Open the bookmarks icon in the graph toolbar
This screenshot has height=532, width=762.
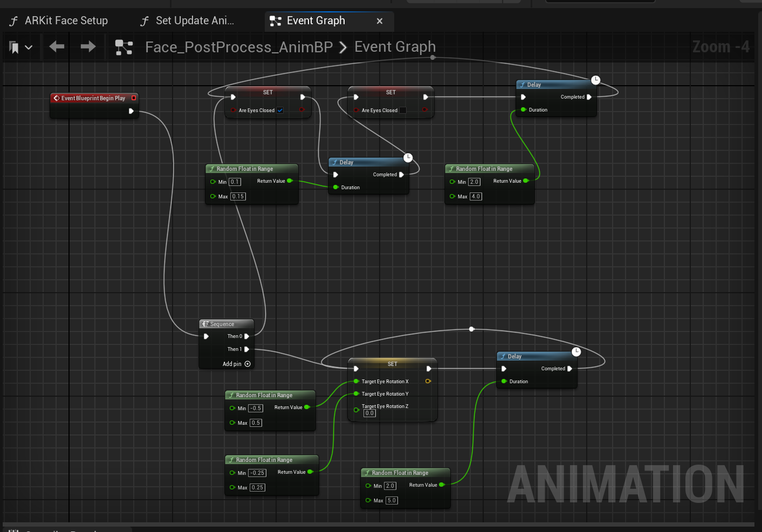[15, 47]
